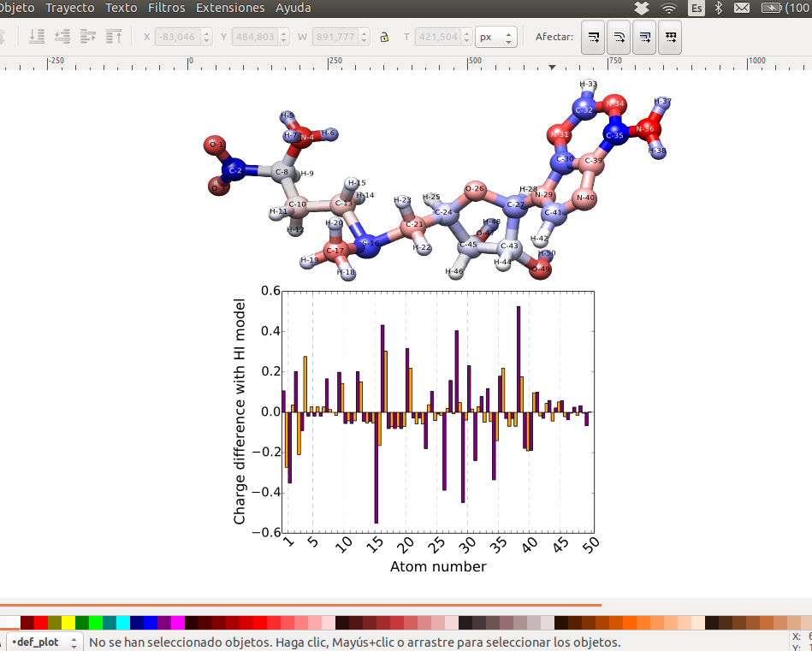Viewport: 812px width, 651px height.
Task: Click the raise selection one step icon
Action: click(x=88, y=37)
